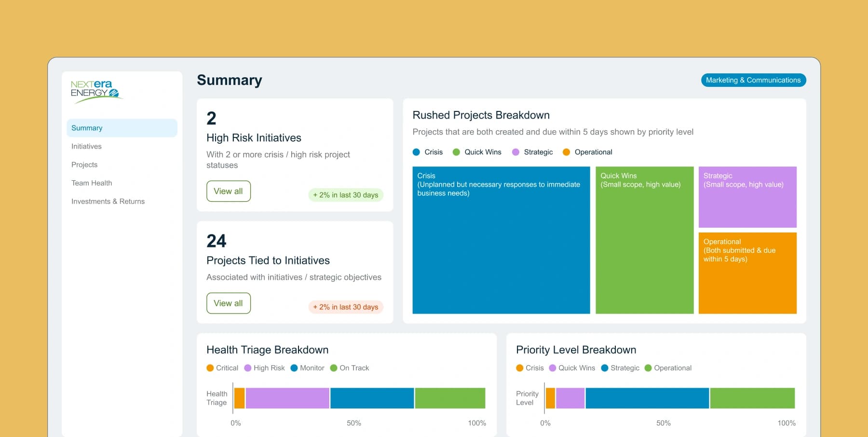Select green Operational segment of Priority Level bar

coord(752,398)
